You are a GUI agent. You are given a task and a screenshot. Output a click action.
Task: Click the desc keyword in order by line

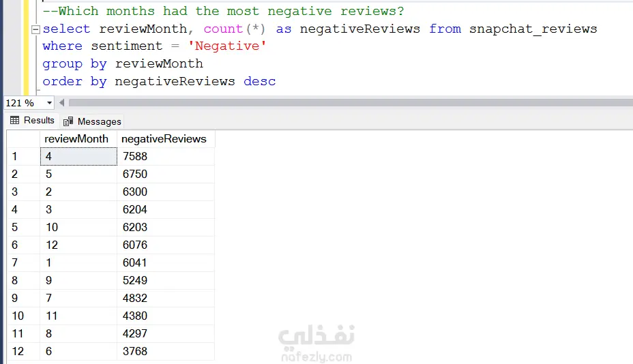(x=260, y=82)
